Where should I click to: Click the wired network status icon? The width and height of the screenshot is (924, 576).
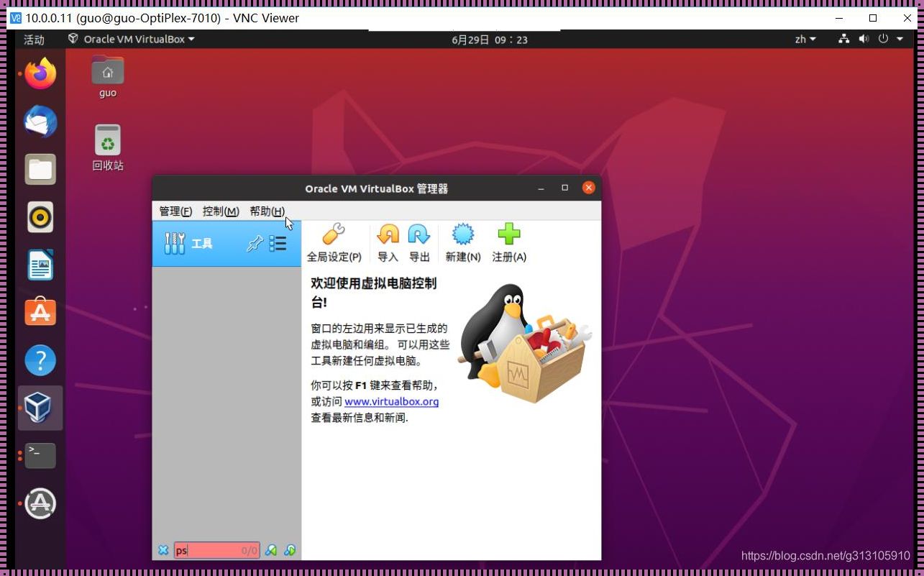(x=844, y=39)
